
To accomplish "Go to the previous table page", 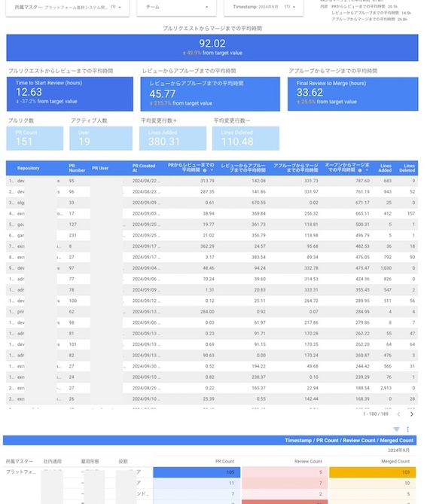I will (x=398, y=414).
